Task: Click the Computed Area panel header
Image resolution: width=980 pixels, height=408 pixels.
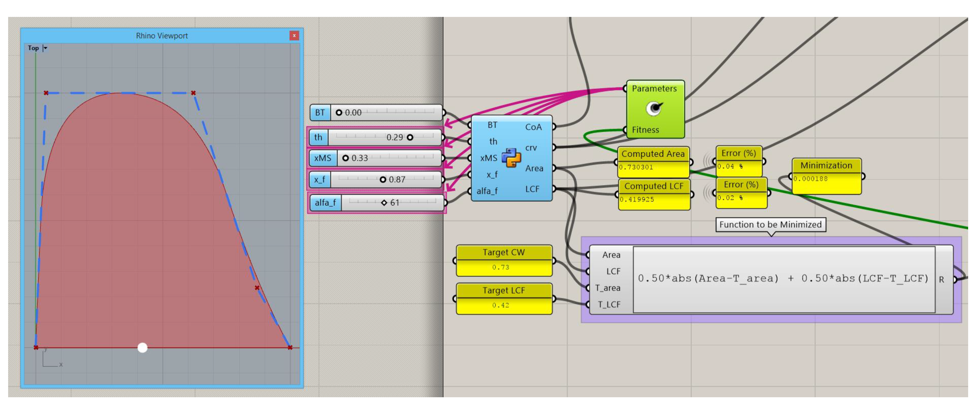Action: 653,154
